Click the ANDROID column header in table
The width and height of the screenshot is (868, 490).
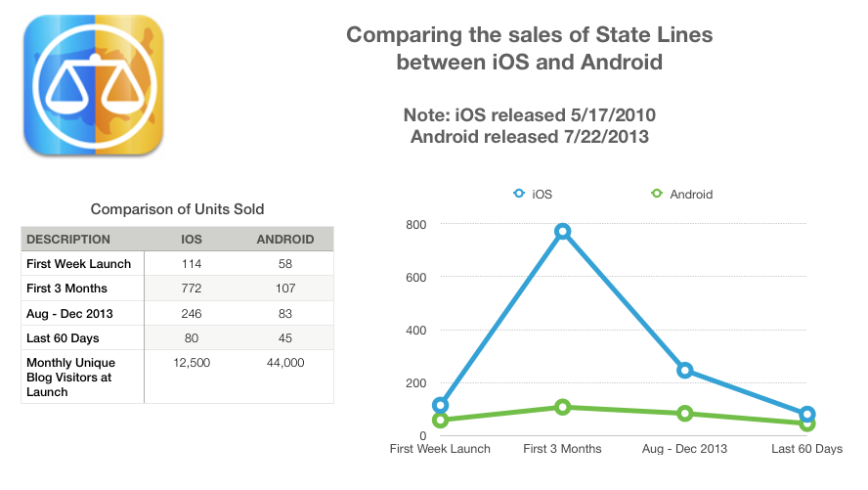click(284, 240)
